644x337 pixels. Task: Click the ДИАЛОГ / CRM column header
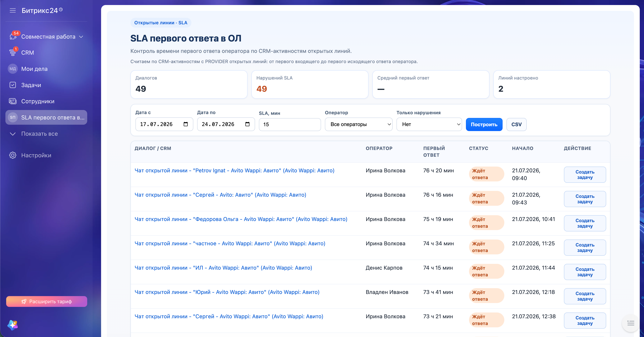[153, 148]
